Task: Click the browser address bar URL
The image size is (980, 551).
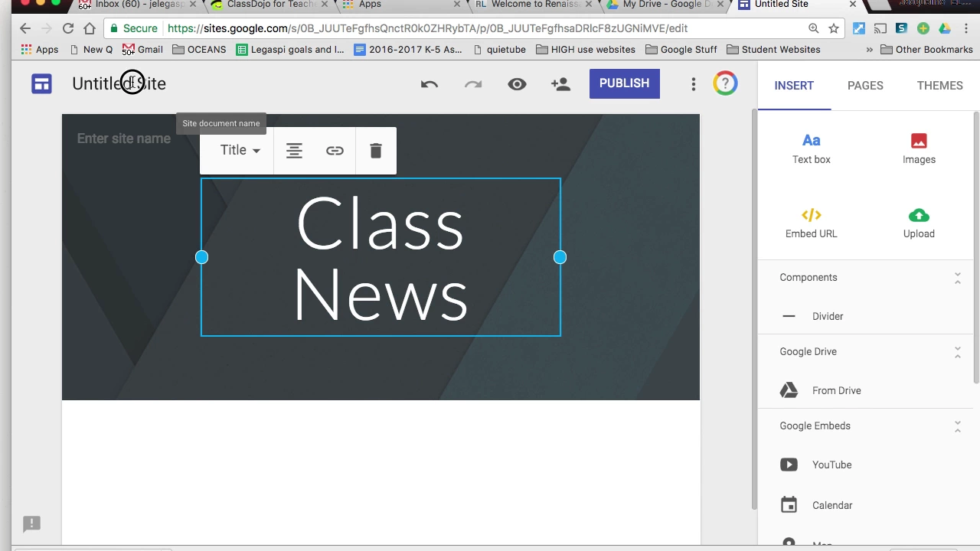Action: pos(427,28)
